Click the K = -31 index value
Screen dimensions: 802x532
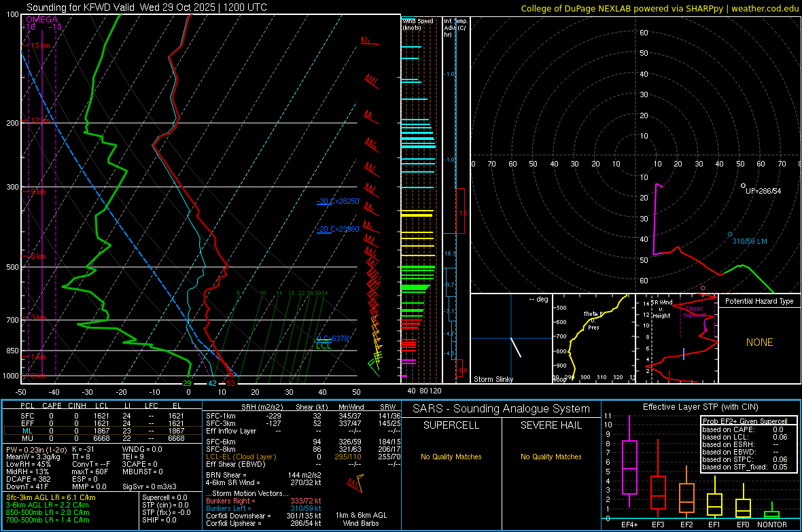tap(83, 449)
